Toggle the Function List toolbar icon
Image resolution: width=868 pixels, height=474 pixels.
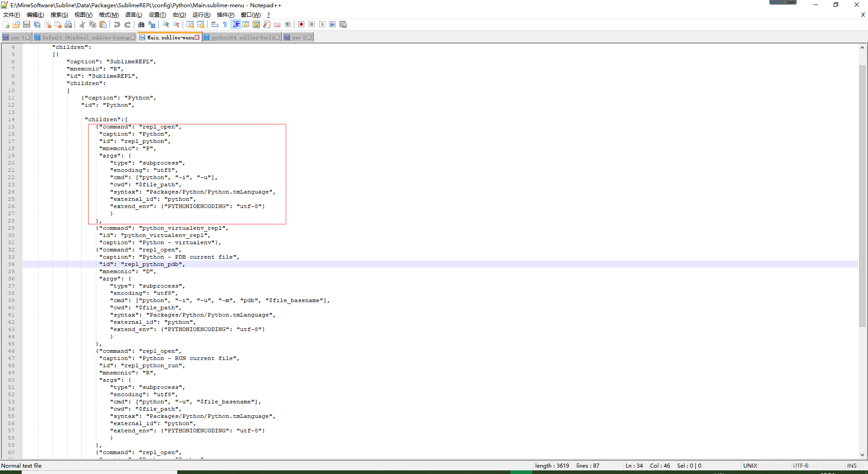pyautogui.click(x=267, y=24)
